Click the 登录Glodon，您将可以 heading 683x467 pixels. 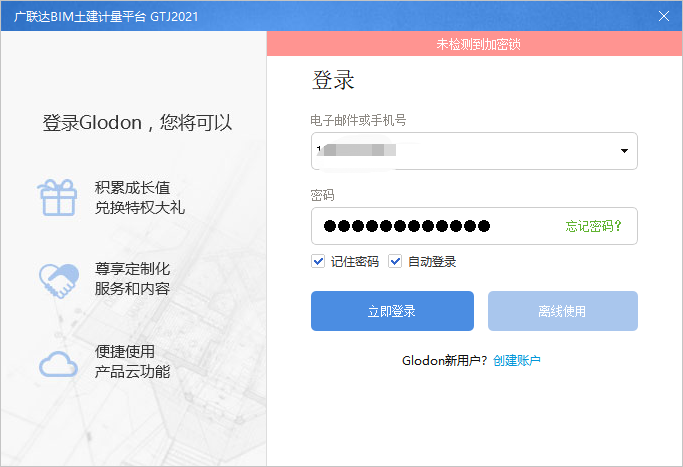coord(137,122)
